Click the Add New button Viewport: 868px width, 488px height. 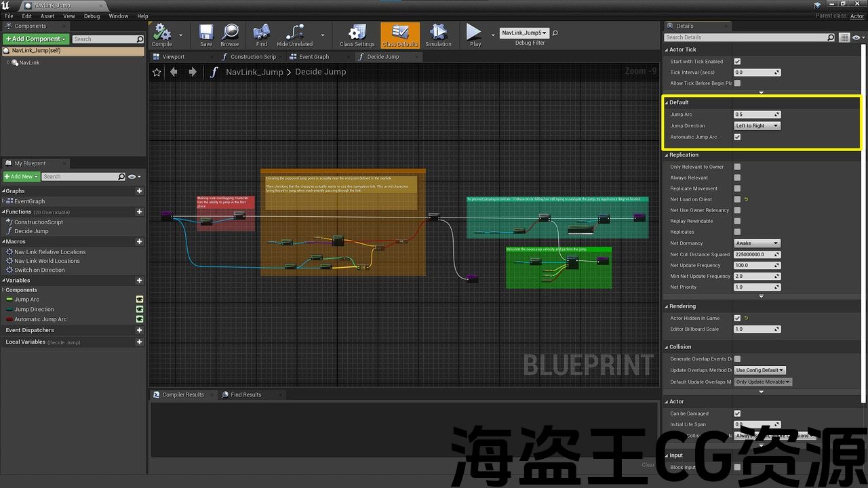coord(21,177)
